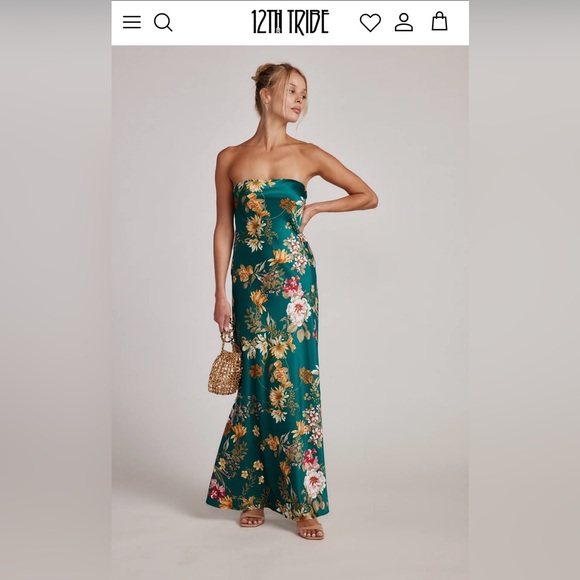Click the model's nude heeled sandals
Screen dimensions: 580x580
point(281,525)
